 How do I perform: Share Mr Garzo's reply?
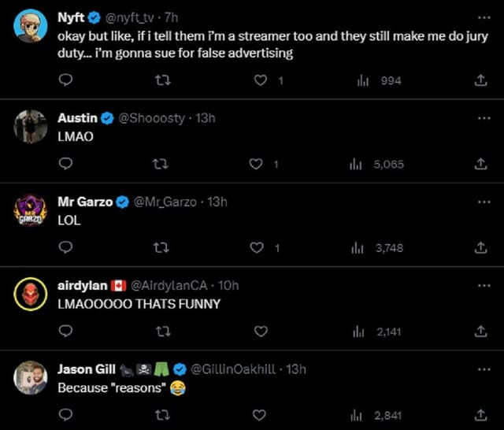pyautogui.click(x=481, y=247)
